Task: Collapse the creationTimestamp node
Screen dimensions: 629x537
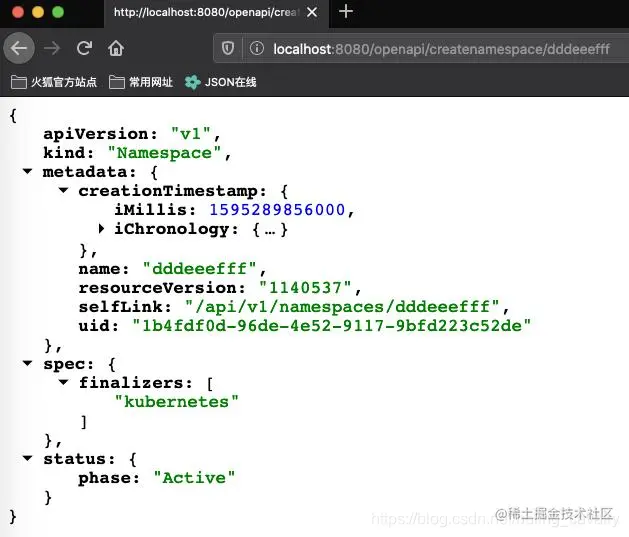Action: click(x=63, y=190)
